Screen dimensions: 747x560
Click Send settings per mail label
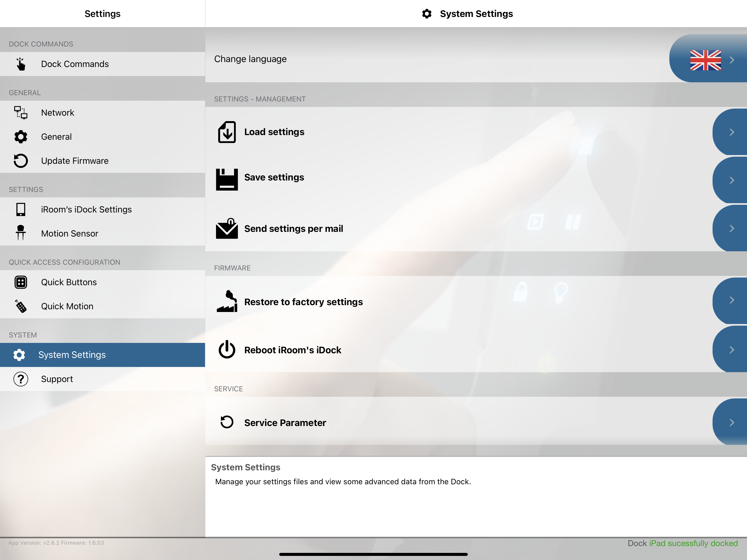(x=293, y=229)
